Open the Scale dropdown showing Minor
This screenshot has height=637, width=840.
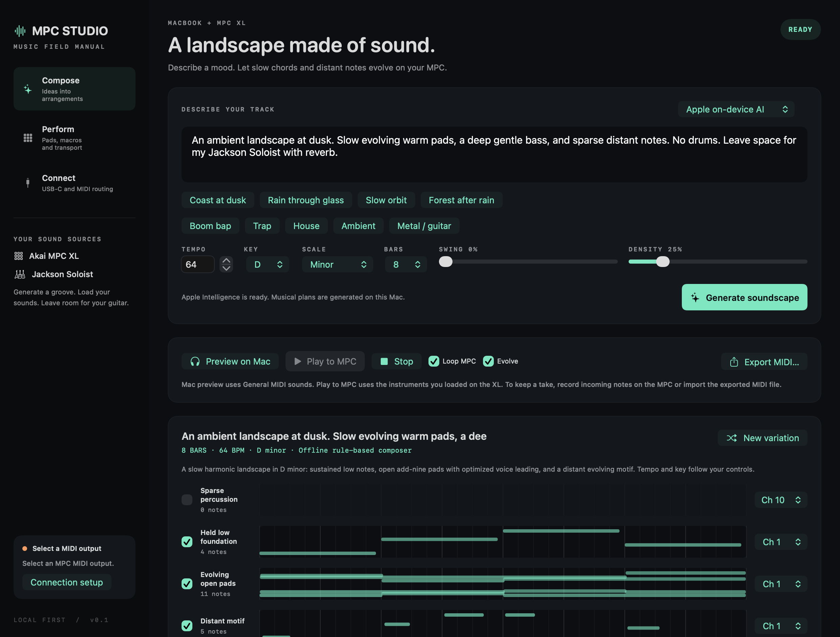click(x=338, y=264)
